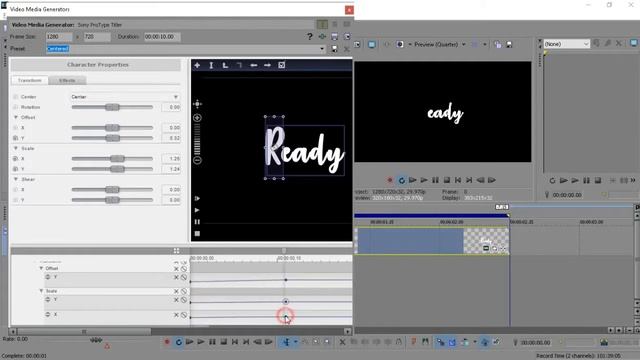Click the Trimmer external monitor icon

click(x=634, y=43)
